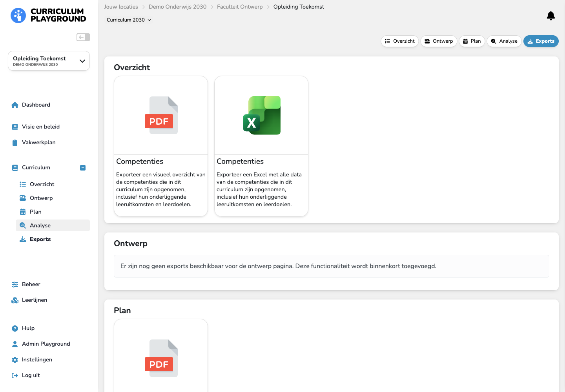This screenshot has height=392, width=565.
Task: Click the Overzicht section heading
Action: click(x=132, y=67)
